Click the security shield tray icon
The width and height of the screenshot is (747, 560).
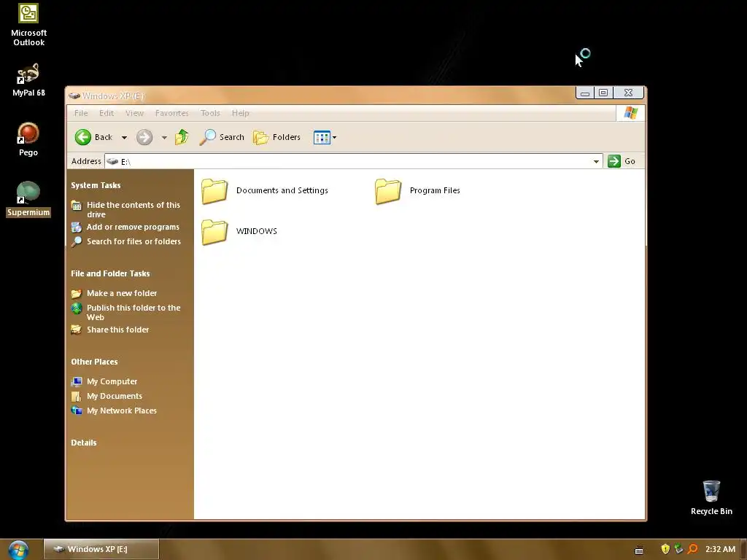(x=665, y=549)
